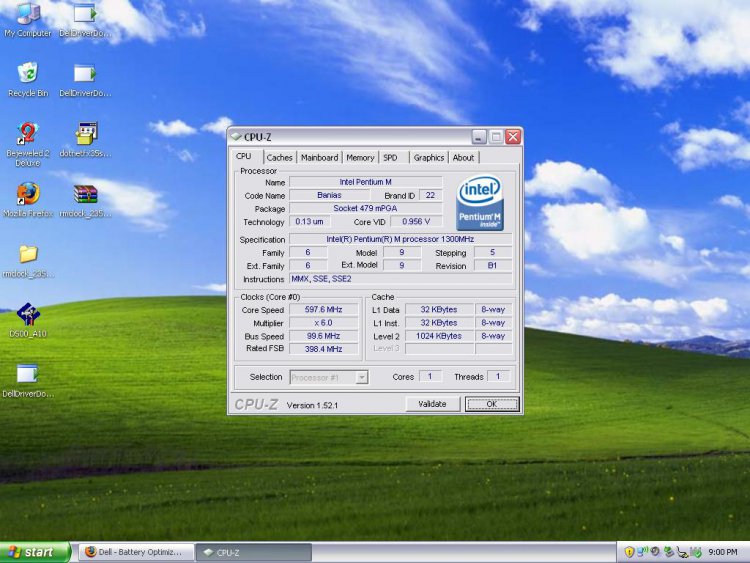Launch the Mozilla Firefox desktop shortcut
This screenshot has width=750, height=563.
(x=28, y=199)
